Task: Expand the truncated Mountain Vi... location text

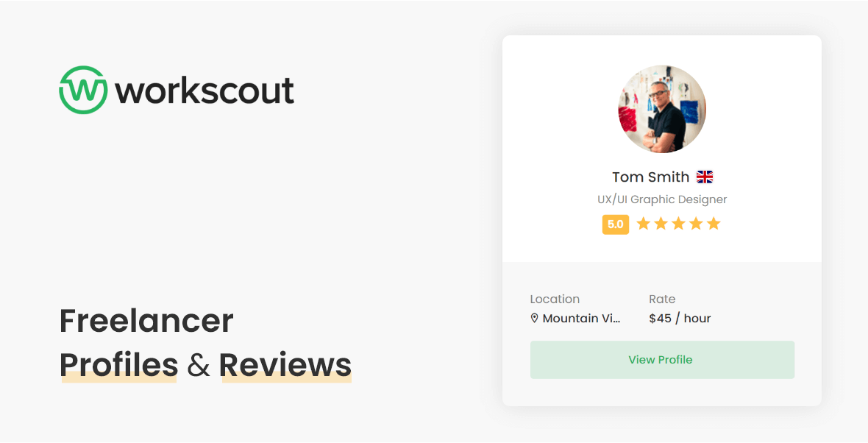Action: coord(581,318)
